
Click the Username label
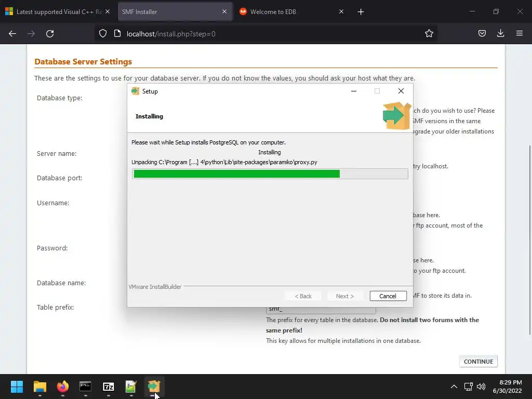[x=53, y=203]
